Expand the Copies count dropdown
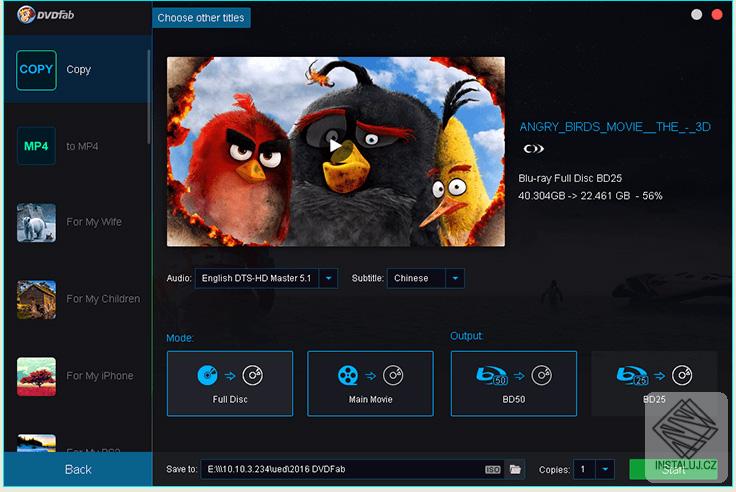The height and width of the screenshot is (492, 736). coord(605,469)
